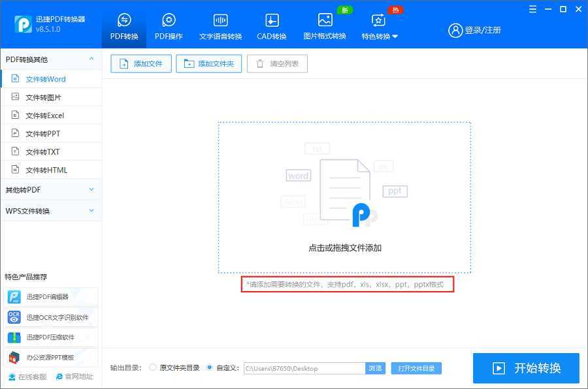Click the 迅捷PDF编辑器 app icon

click(x=14, y=297)
